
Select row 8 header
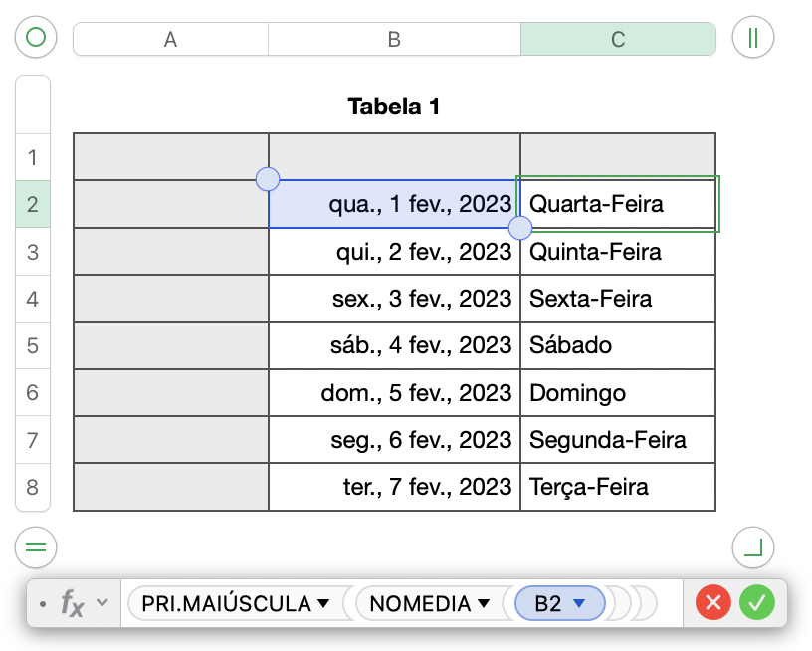click(33, 487)
